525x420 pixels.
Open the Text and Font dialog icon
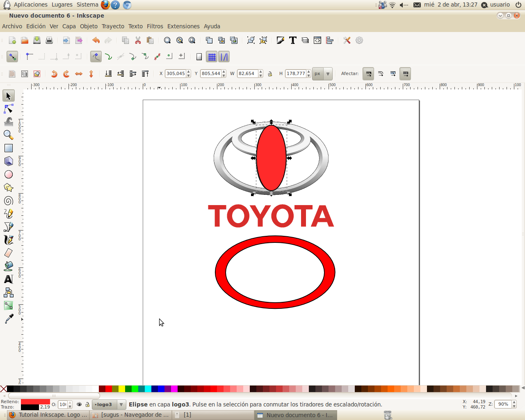tap(293, 40)
